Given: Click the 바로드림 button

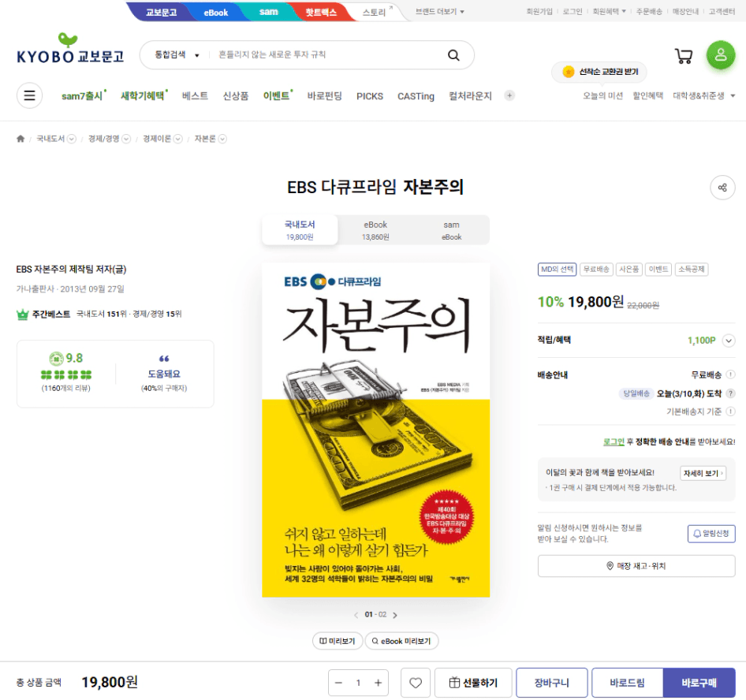Looking at the screenshot, I should click(x=627, y=683).
